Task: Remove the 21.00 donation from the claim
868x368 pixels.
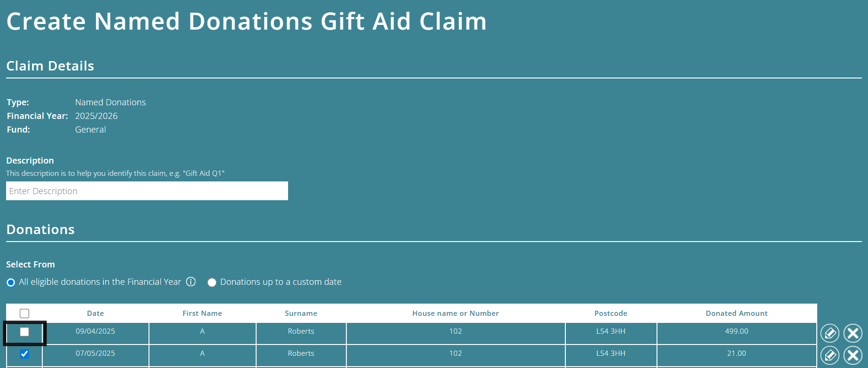Action: [x=852, y=355]
